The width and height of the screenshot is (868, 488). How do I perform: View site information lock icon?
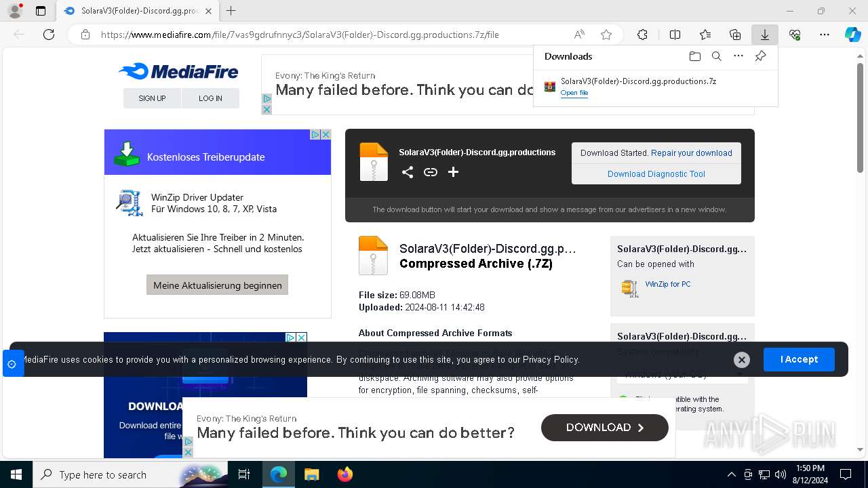click(85, 35)
